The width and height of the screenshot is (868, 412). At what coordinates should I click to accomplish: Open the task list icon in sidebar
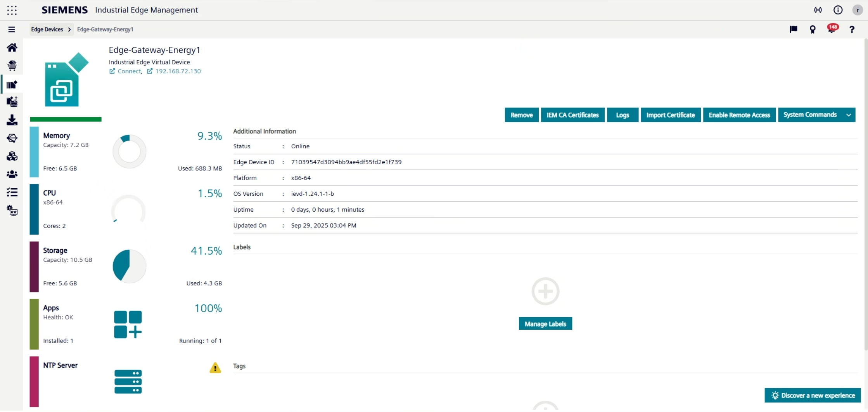(12, 192)
